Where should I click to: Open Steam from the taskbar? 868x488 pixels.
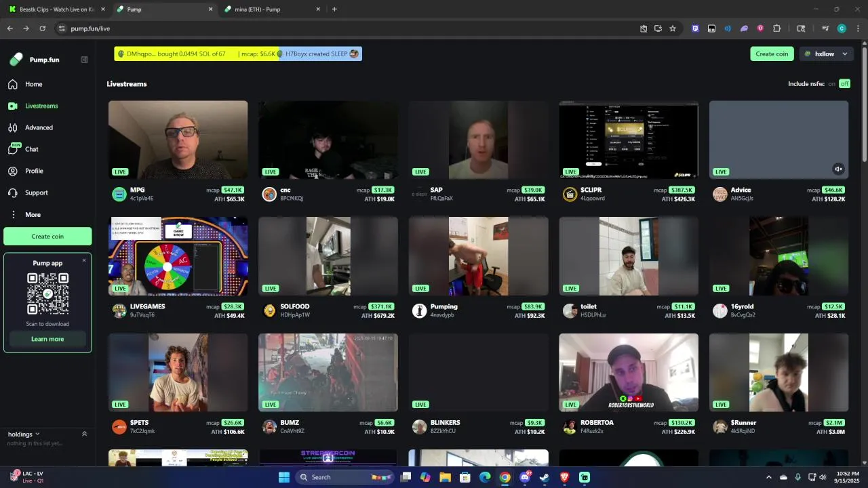tap(544, 477)
